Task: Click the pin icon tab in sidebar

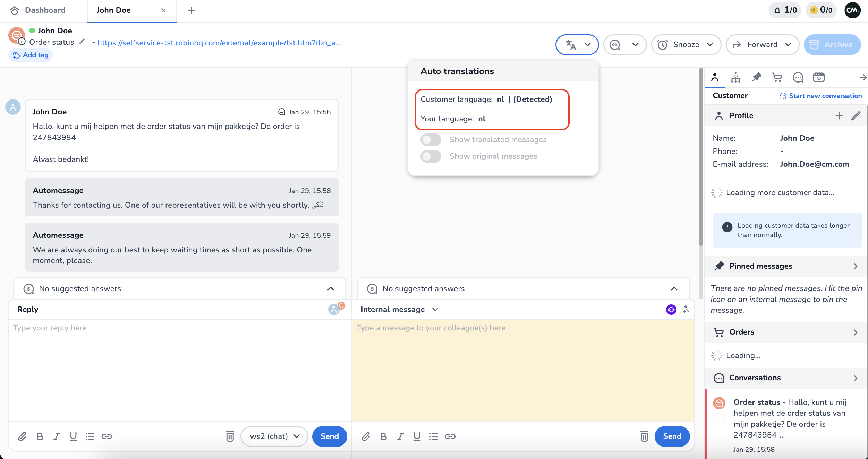Action: click(756, 77)
